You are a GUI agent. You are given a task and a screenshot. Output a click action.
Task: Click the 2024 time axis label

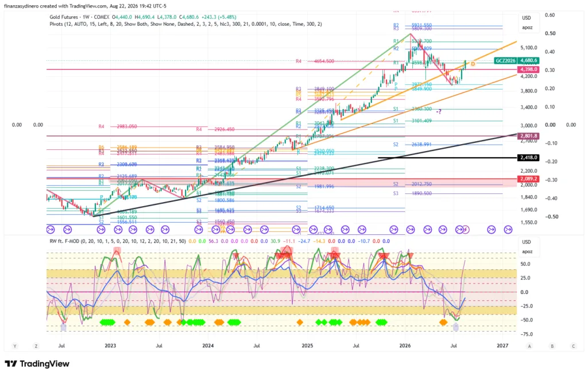(x=208, y=346)
